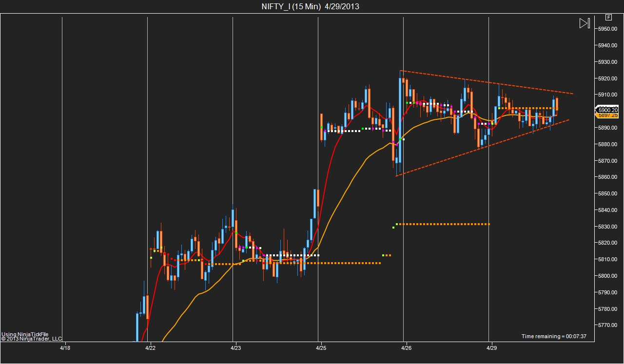624x364 pixels.
Task: Click the 5880 price axis label
Action: [x=608, y=145]
